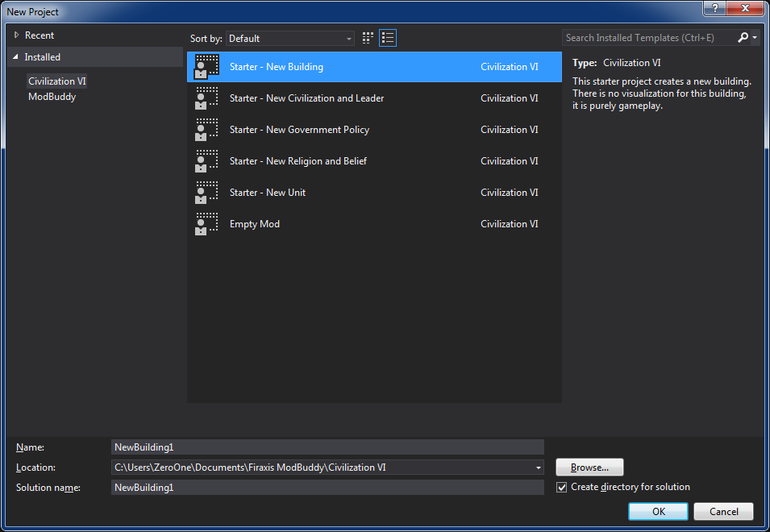Click the Solution name text field

click(x=327, y=488)
